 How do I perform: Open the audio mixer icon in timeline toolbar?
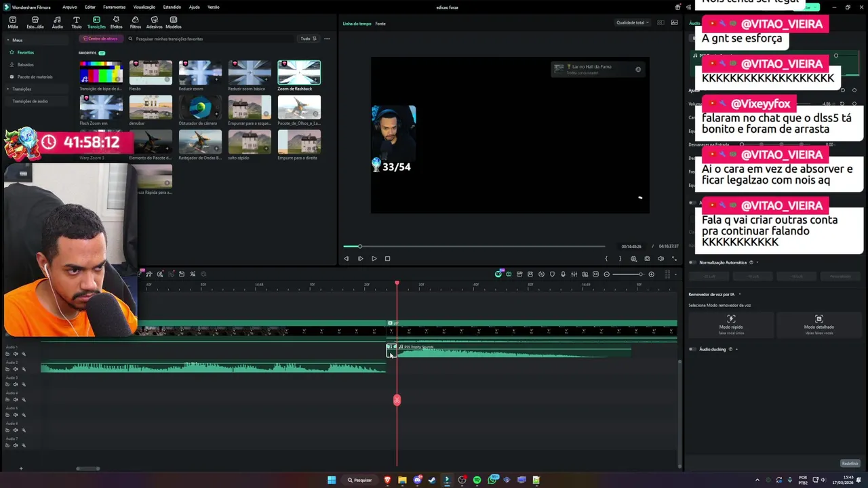tap(574, 274)
